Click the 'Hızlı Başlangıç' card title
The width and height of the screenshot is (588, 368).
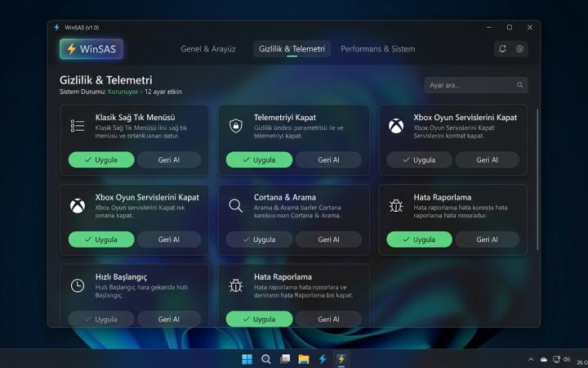click(x=121, y=277)
